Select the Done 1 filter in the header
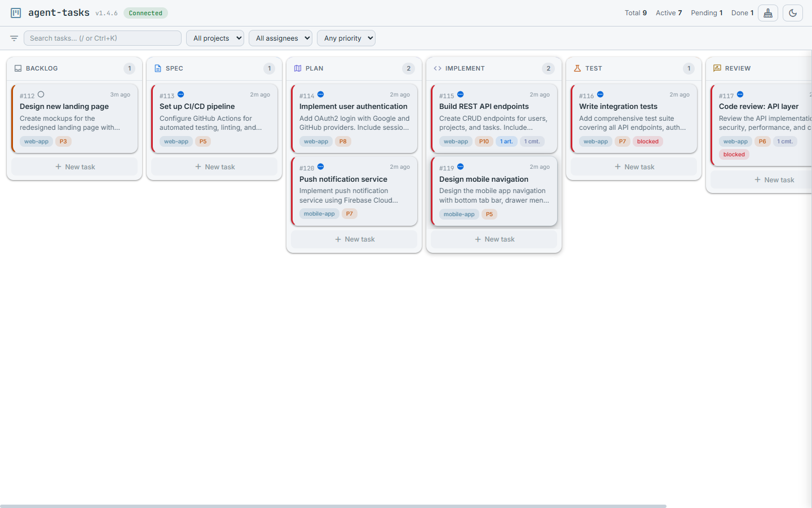The width and height of the screenshot is (812, 508). 742,12
